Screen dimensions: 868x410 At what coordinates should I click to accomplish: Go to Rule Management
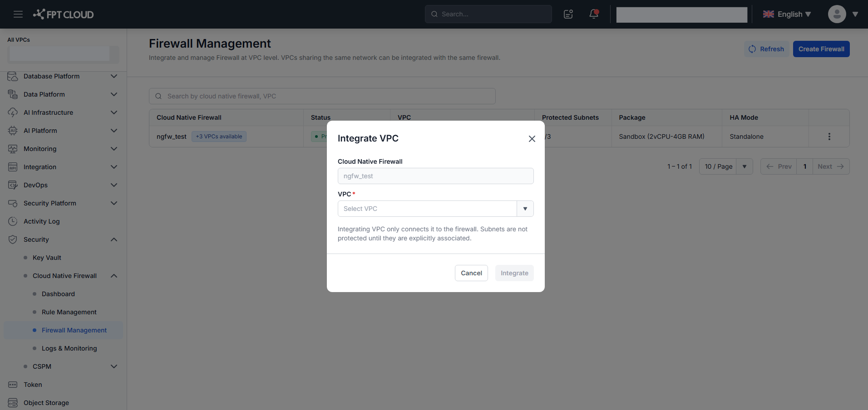pyautogui.click(x=69, y=312)
